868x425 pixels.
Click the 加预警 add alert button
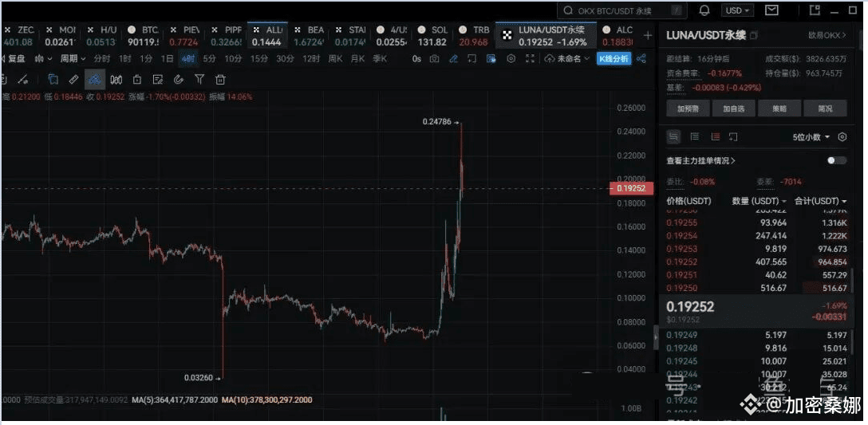[688, 108]
